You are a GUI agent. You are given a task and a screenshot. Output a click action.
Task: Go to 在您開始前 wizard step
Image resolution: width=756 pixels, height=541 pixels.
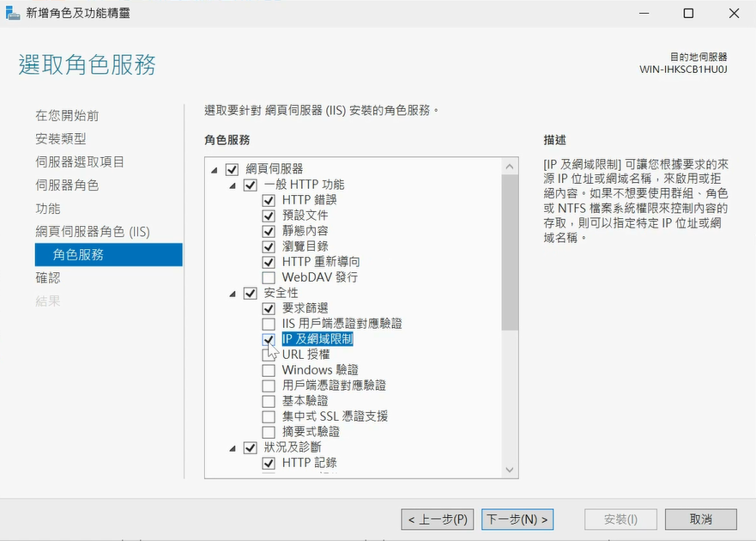coord(67,115)
